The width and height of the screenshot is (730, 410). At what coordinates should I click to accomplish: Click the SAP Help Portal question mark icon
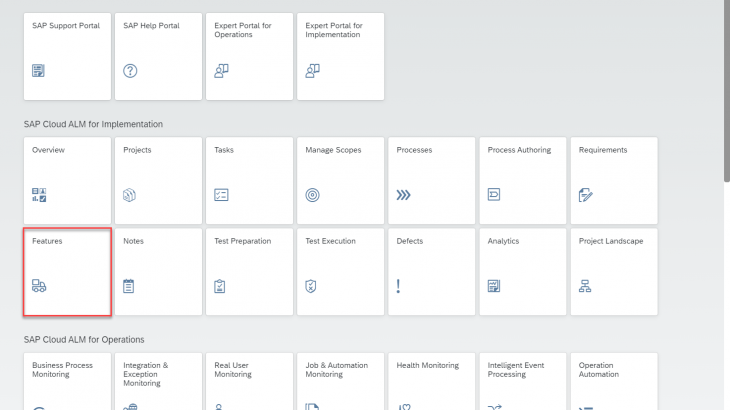coord(130,70)
